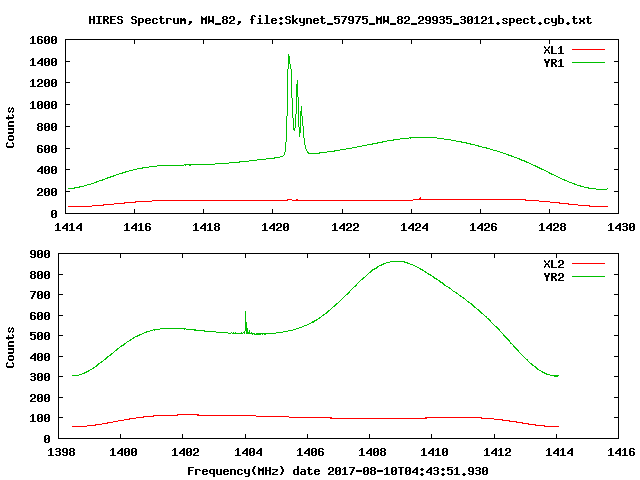640x480 pixels.
Task: Click the small XL1 bump near 1424 MHz
Action: pos(420,198)
